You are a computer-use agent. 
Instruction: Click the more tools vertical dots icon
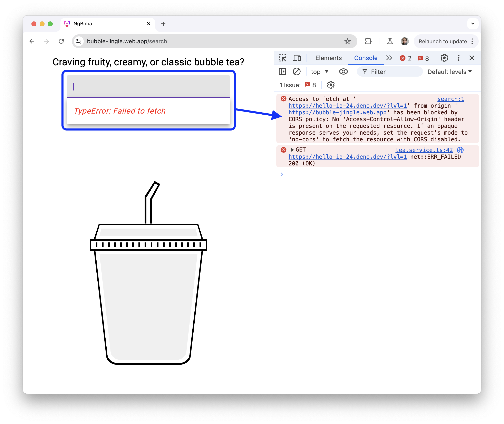(x=458, y=58)
